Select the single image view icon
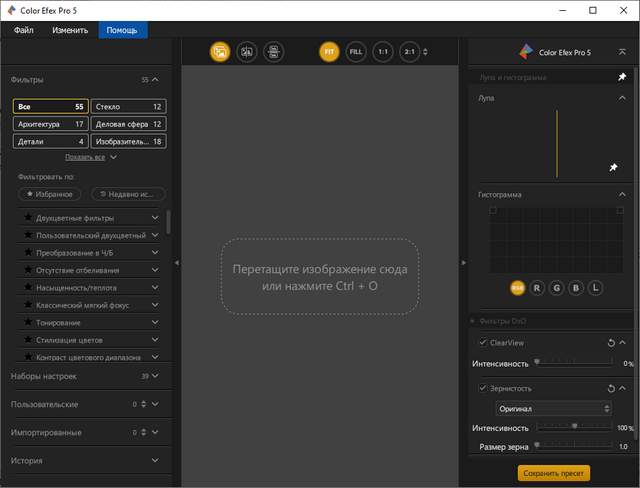This screenshot has height=488, width=640. (220, 52)
